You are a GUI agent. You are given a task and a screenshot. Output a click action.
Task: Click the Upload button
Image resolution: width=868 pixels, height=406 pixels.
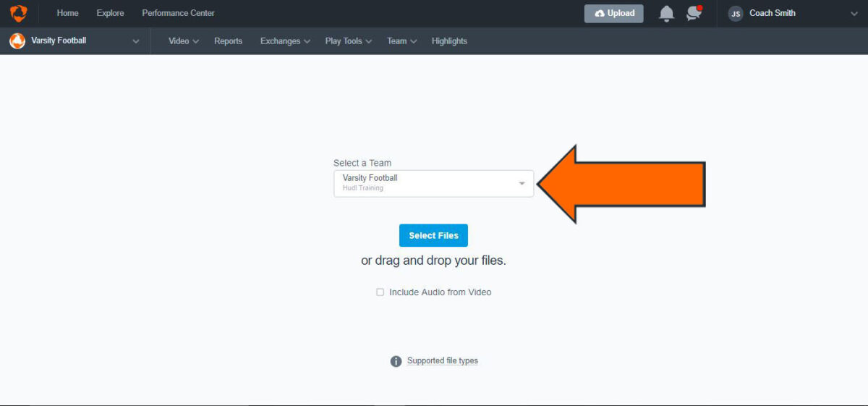click(613, 14)
